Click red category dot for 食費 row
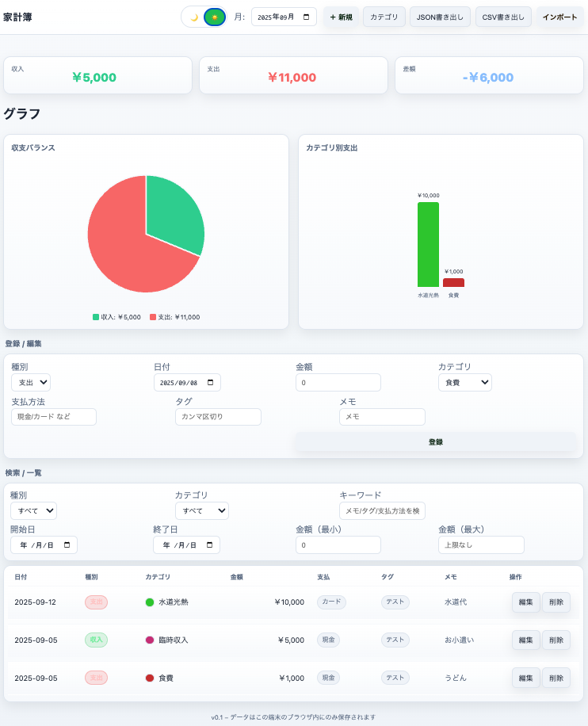 click(150, 678)
